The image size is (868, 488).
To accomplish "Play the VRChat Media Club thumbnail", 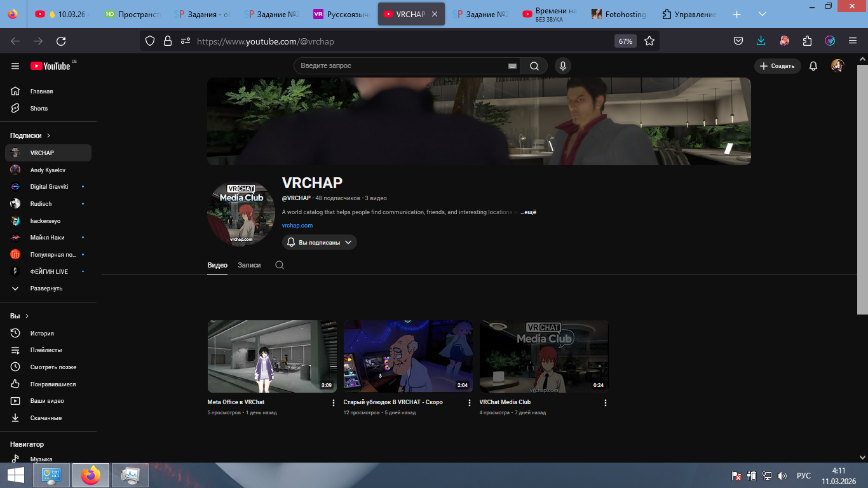I will click(x=544, y=356).
